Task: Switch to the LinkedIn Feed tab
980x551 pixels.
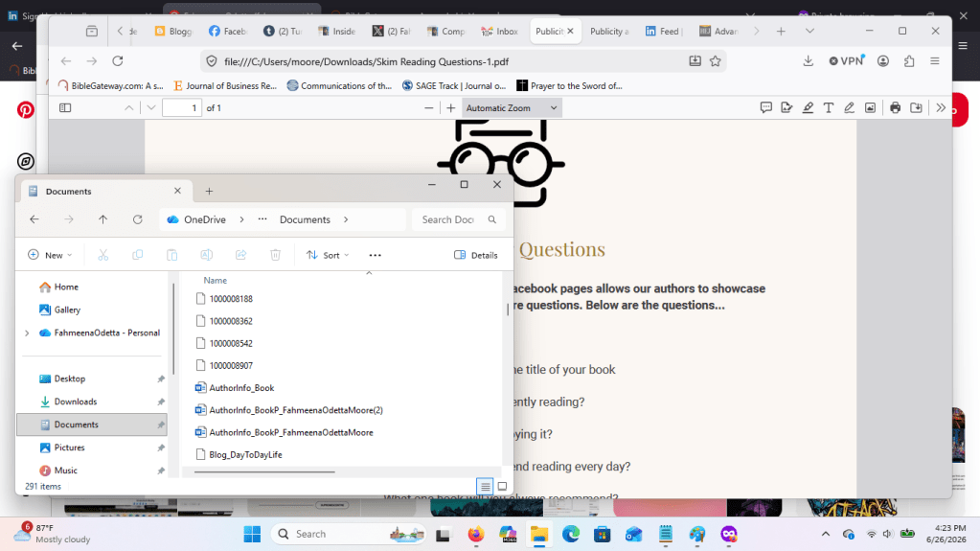Action: (664, 32)
